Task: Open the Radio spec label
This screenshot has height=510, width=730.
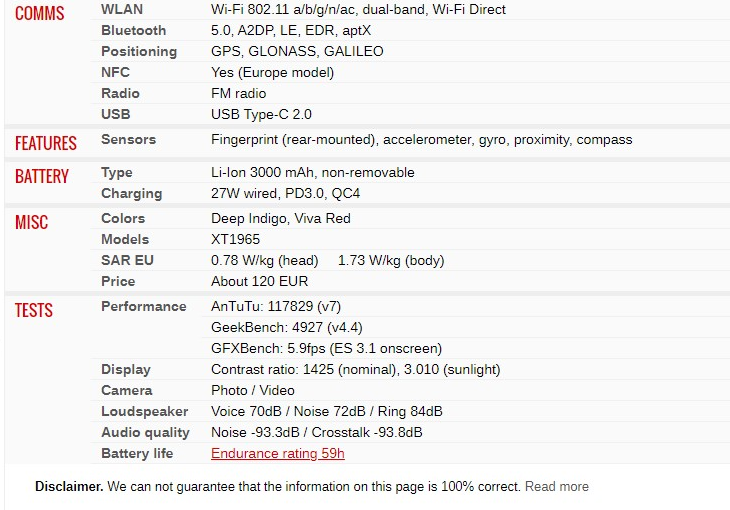Action: click(x=120, y=93)
